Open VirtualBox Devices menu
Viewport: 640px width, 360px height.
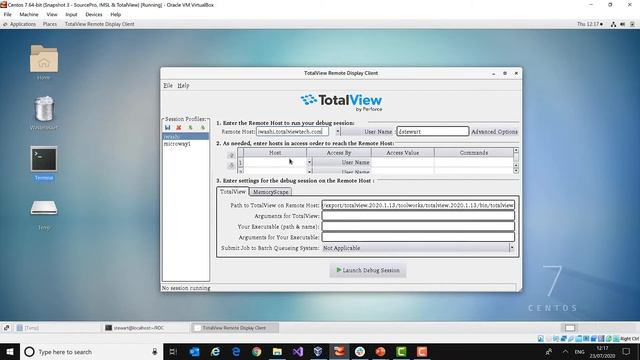(93, 14)
